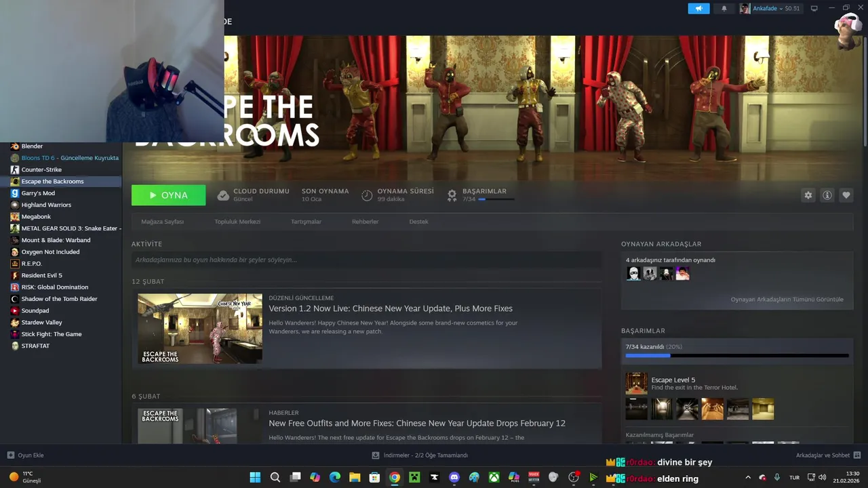The height and width of the screenshot is (488, 868).
Task: Click the play time clock icon
Action: 367,195
